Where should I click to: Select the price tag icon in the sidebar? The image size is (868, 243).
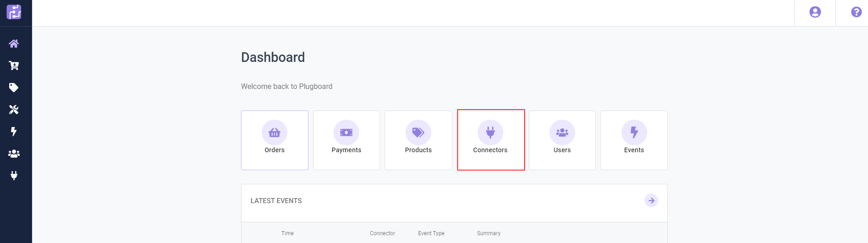click(14, 88)
